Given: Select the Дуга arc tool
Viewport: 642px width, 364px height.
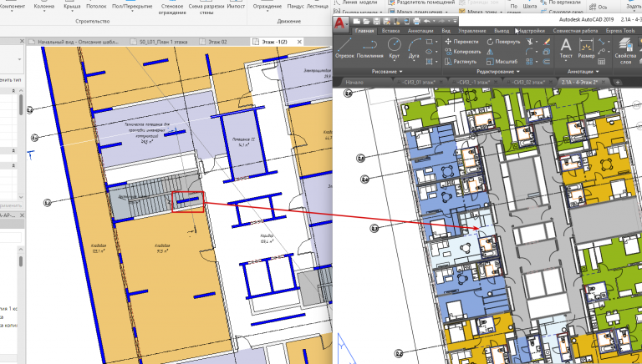Looking at the screenshot, I should (414, 48).
